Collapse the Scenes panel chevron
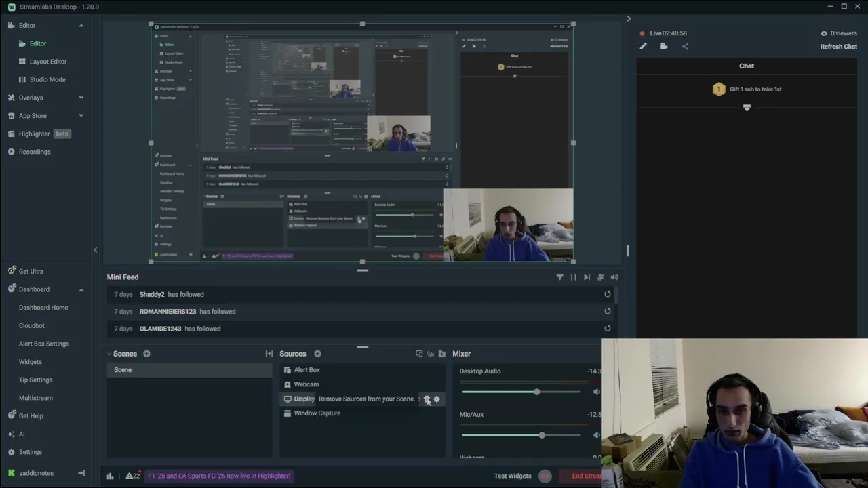868x488 pixels. click(108, 354)
